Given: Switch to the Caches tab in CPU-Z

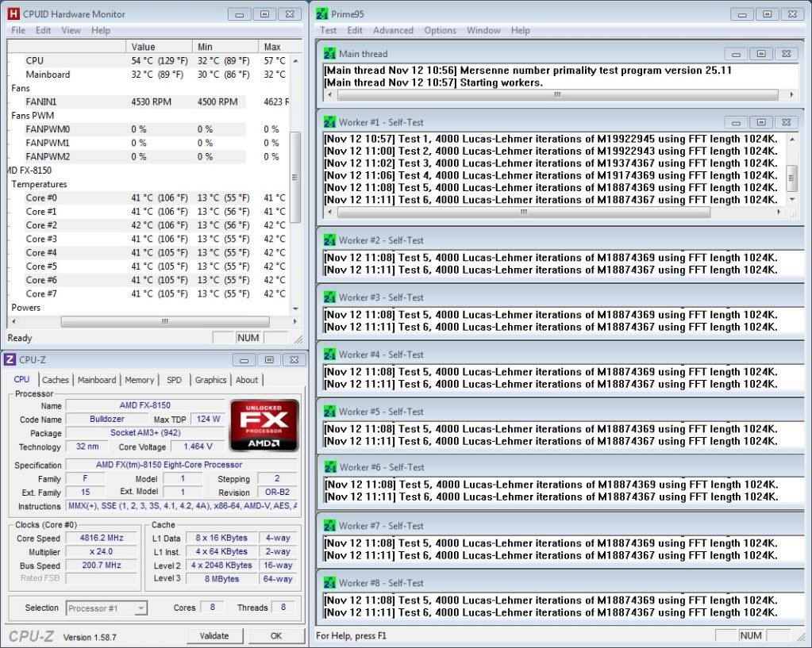Looking at the screenshot, I should (x=56, y=380).
